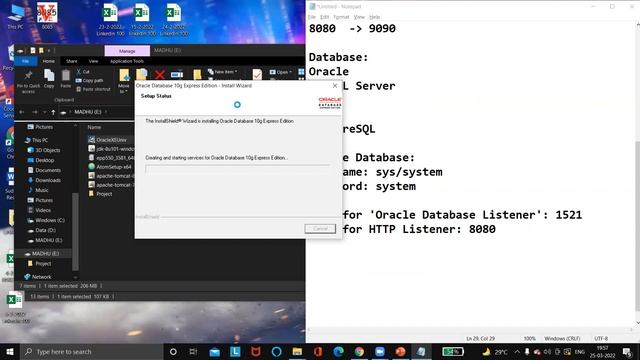This screenshot has height=360, width=640.
Task: Switch to the Home ribbon tab
Action: 49,61
